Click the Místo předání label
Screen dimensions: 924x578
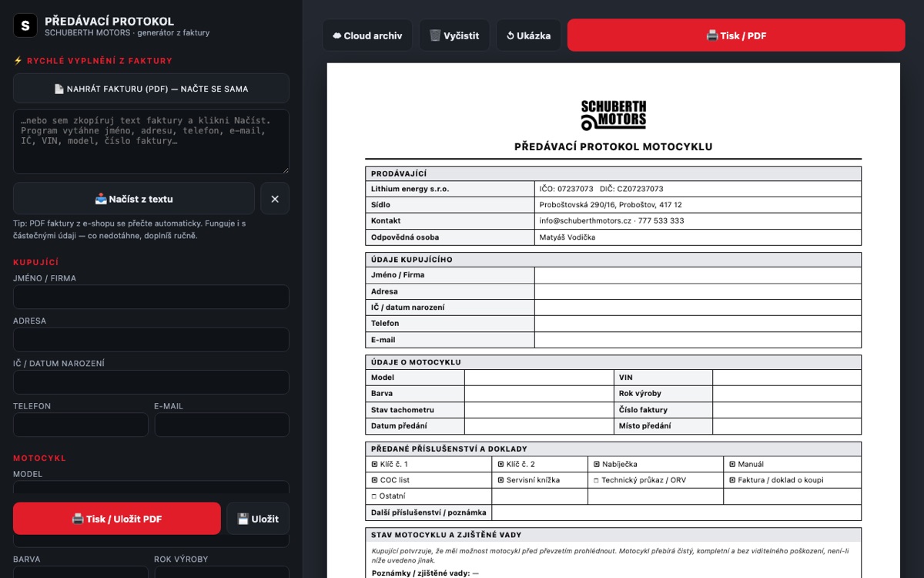tap(644, 425)
